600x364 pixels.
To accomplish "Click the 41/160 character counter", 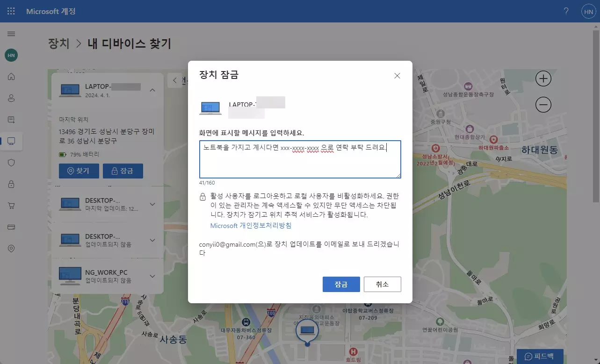I will point(207,183).
